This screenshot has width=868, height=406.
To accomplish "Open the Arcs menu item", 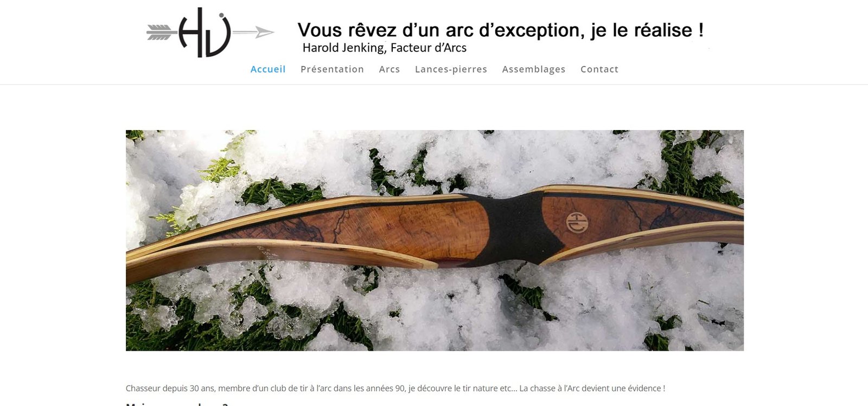I will pos(390,69).
